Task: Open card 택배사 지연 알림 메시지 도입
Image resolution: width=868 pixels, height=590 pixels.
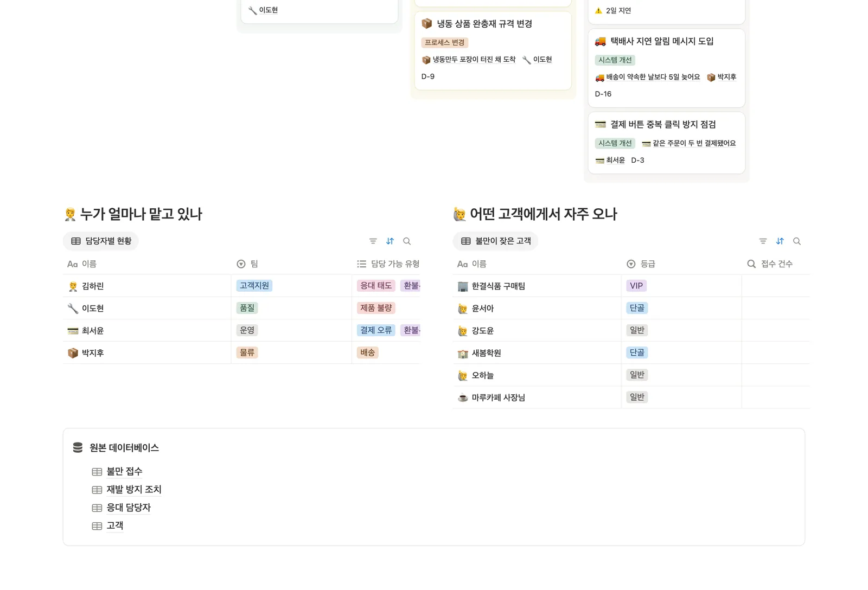Action: pyautogui.click(x=666, y=68)
